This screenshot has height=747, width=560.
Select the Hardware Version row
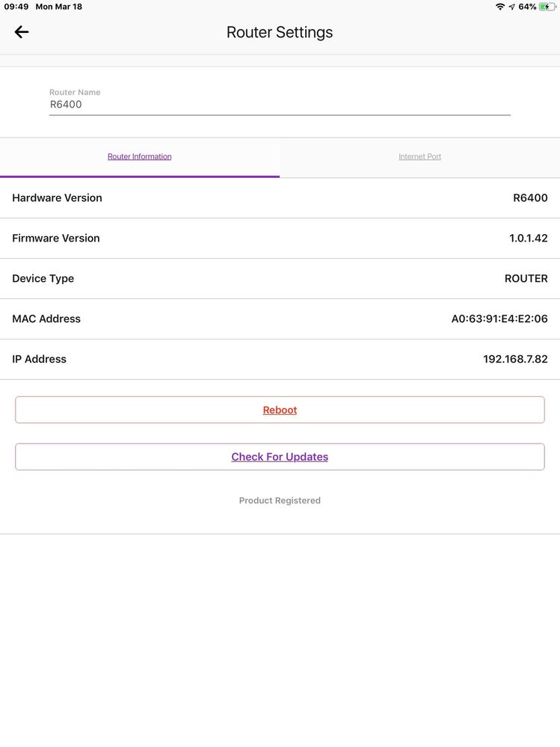pyautogui.click(x=280, y=197)
